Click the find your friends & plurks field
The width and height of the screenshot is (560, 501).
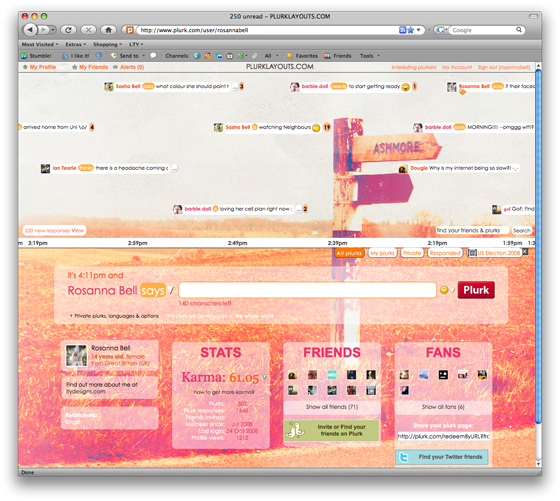(x=472, y=230)
